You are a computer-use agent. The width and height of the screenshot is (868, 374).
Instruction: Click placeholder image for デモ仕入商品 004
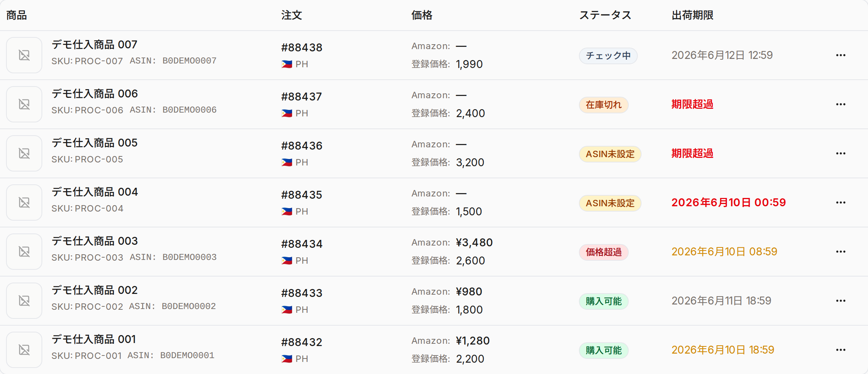coord(24,202)
